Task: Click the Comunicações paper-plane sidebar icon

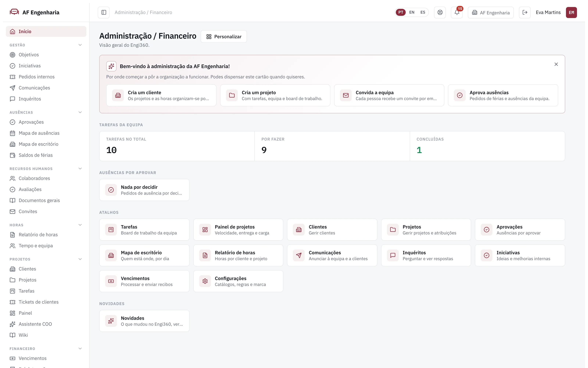Action: 13,88
